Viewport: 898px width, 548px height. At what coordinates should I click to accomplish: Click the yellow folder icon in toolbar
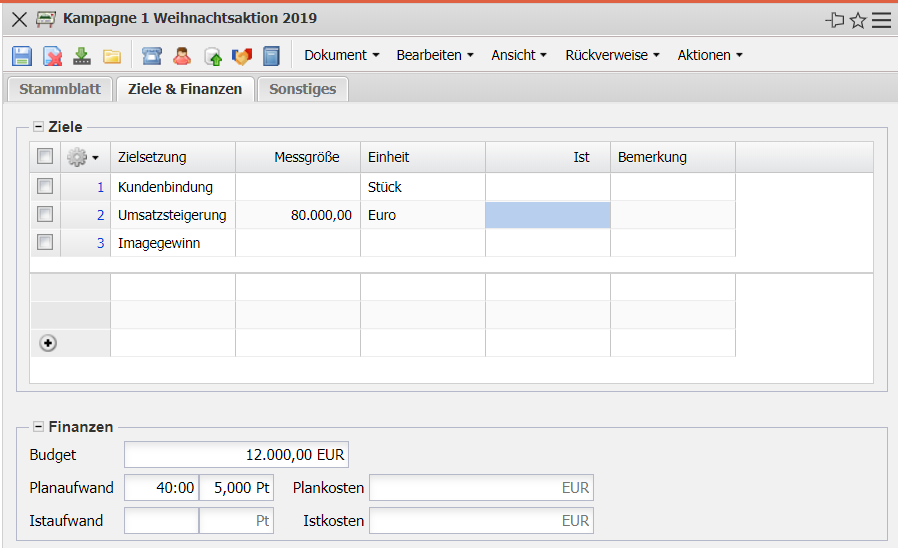[x=112, y=56]
